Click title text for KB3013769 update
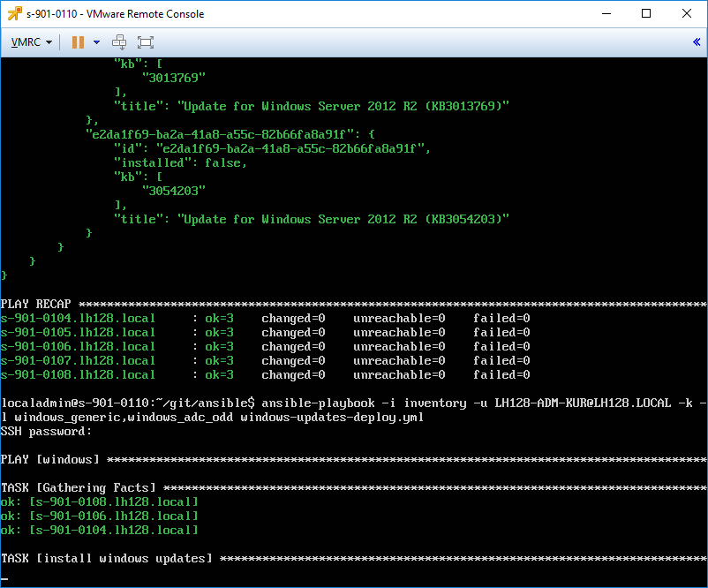The height and width of the screenshot is (588, 708). coord(312,106)
